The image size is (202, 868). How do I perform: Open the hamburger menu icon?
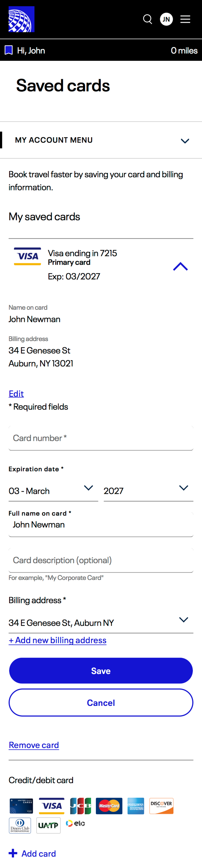(x=185, y=19)
